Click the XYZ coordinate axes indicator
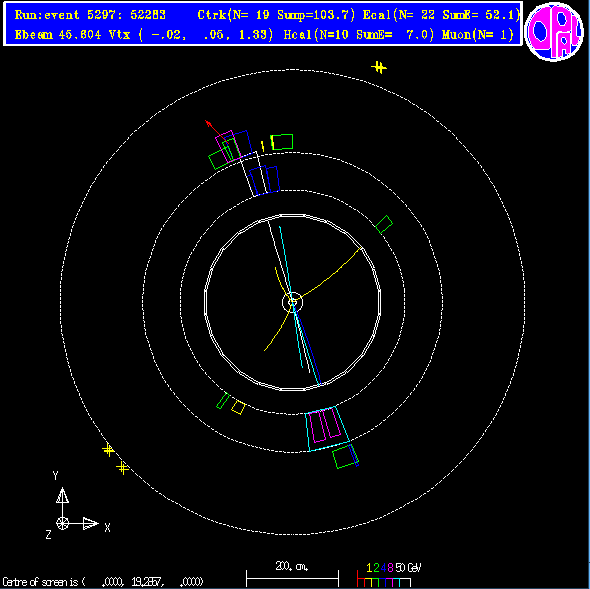Viewport: 590px width, 589px height. 76,507
